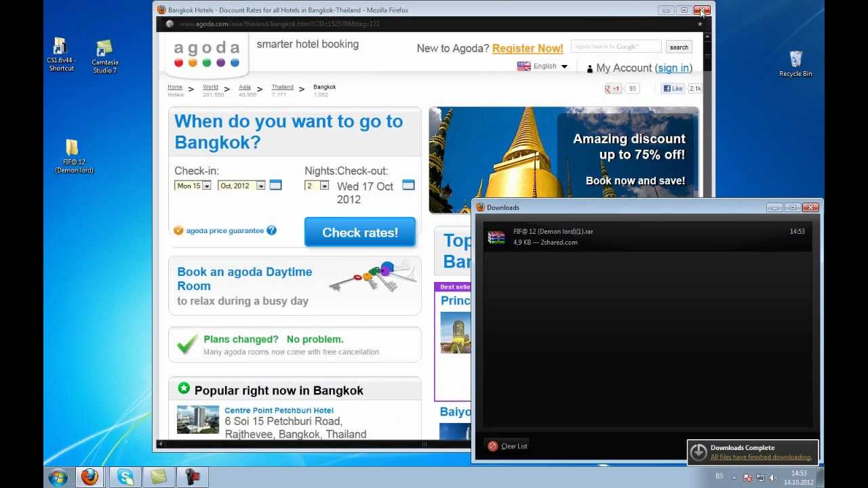
Task: Click the Book an agoda Daytime Room banner
Action: click(x=295, y=286)
